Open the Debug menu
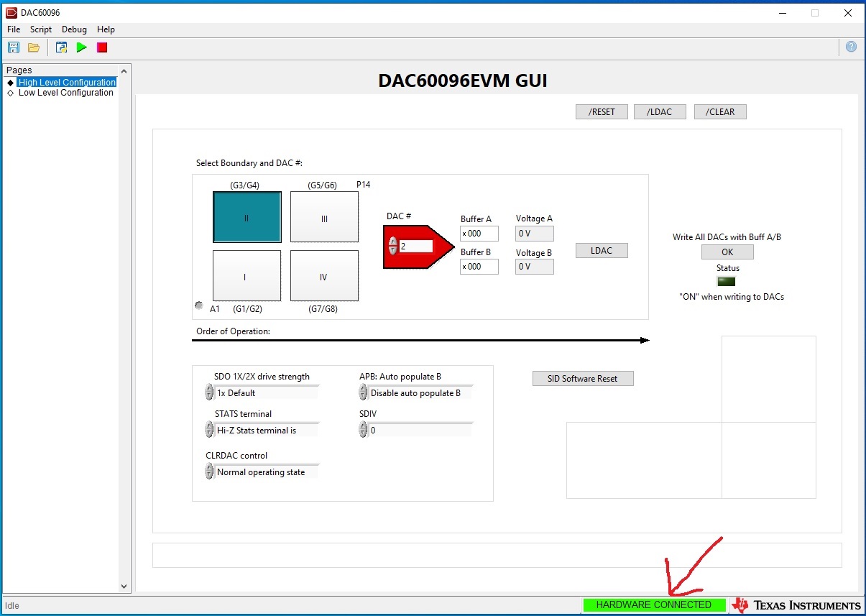Screen dimensions: 866x616 (74, 29)
